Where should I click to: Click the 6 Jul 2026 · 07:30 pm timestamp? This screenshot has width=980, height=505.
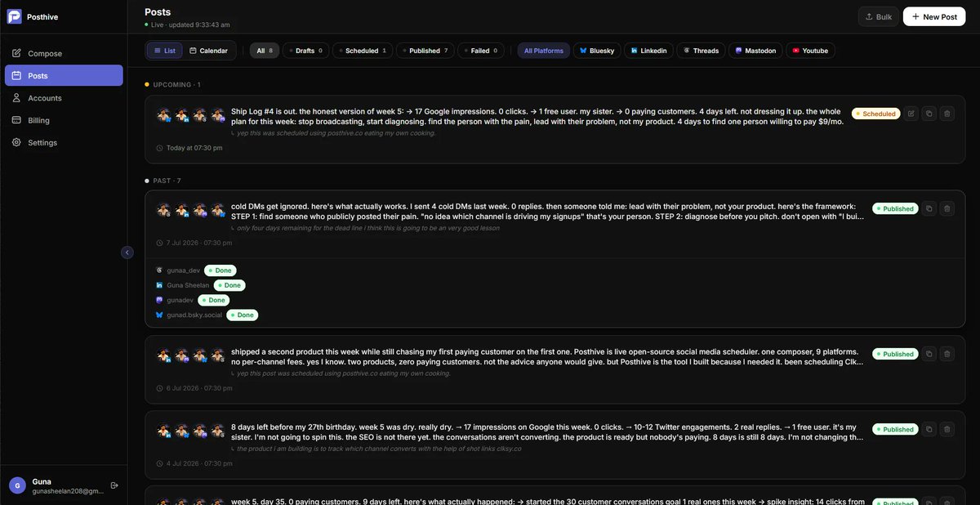click(x=199, y=388)
